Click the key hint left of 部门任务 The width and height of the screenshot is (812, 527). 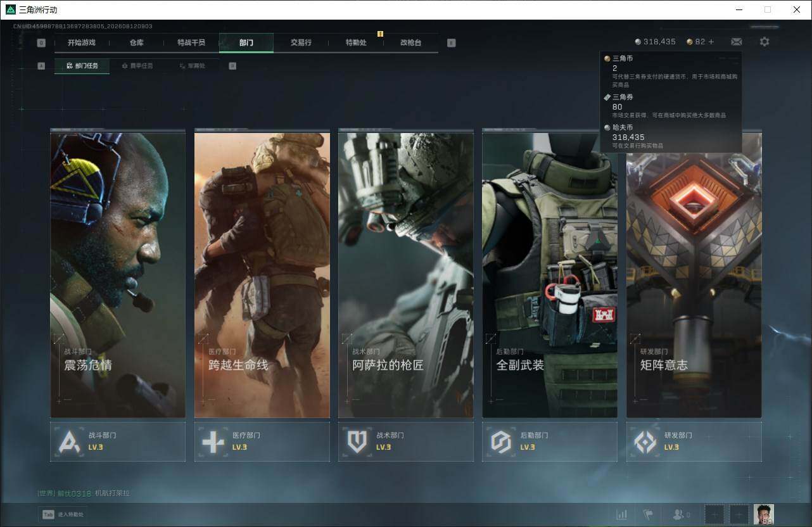click(x=41, y=66)
